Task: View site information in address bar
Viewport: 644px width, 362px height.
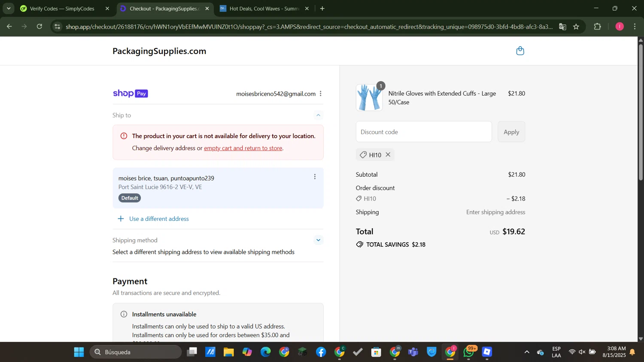Action: 57,27
